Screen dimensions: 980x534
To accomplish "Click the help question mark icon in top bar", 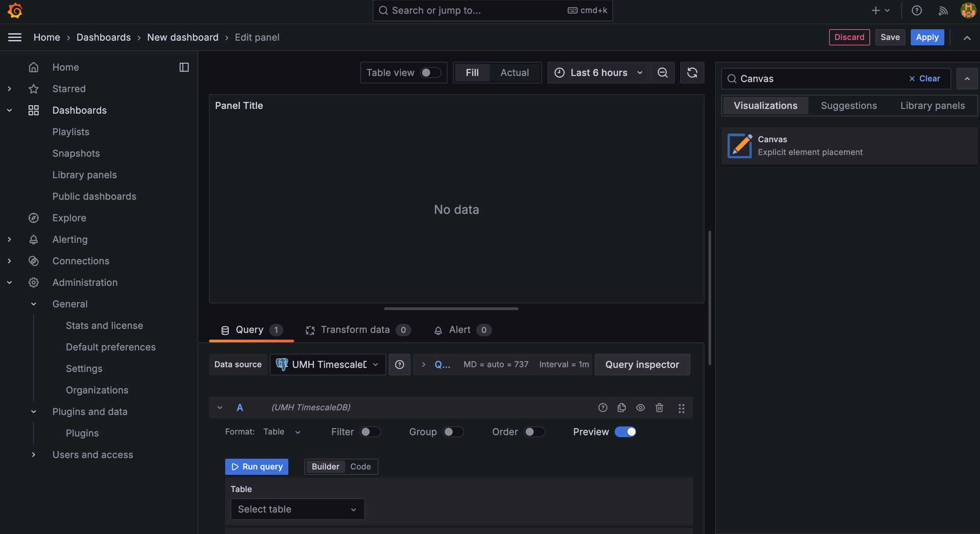I will pyautogui.click(x=916, y=10).
